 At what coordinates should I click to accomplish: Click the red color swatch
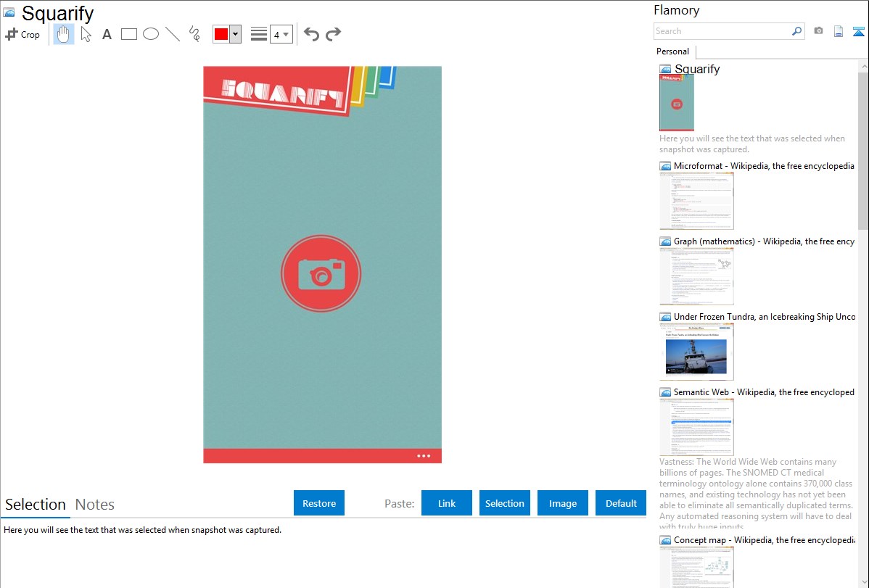point(221,34)
